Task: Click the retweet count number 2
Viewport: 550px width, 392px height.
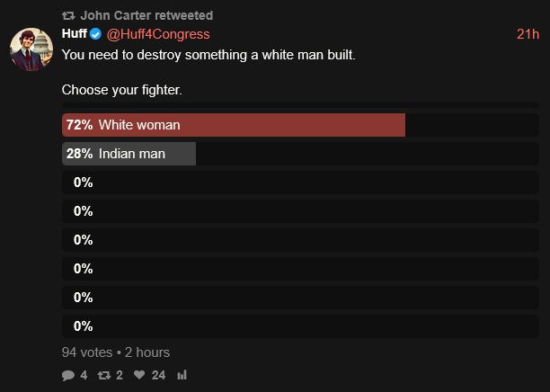Action: click(x=120, y=376)
